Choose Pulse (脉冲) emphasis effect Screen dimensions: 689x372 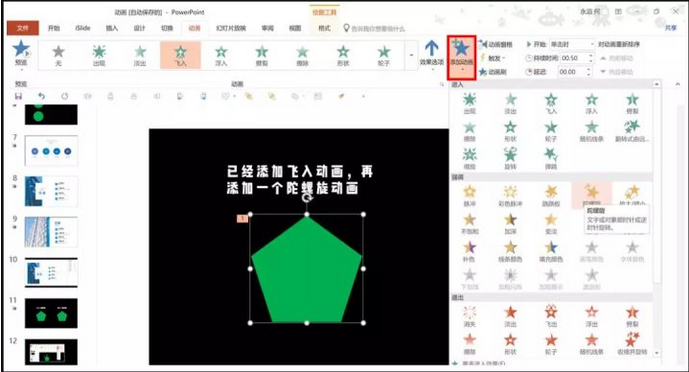[x=470, y=196]
